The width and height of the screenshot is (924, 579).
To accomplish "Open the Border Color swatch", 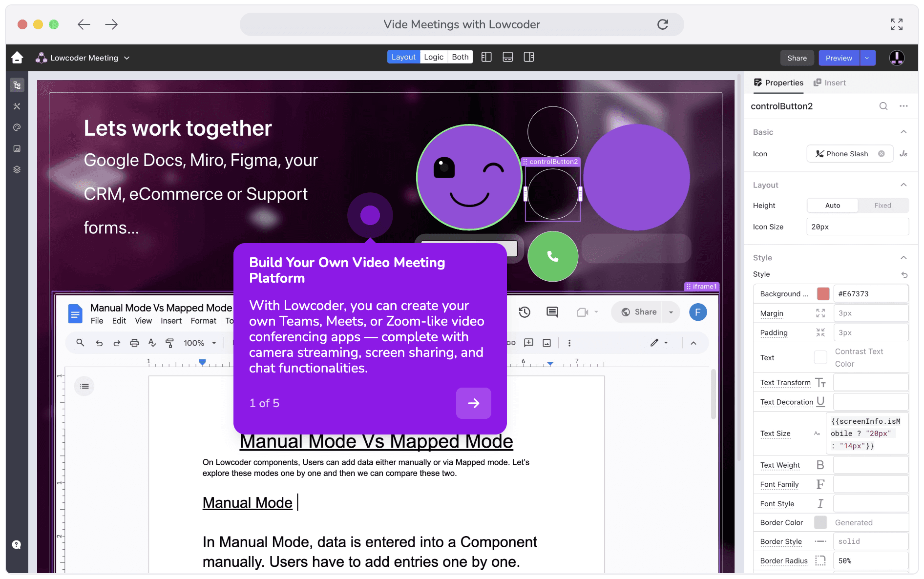I will tap(820, 522).
